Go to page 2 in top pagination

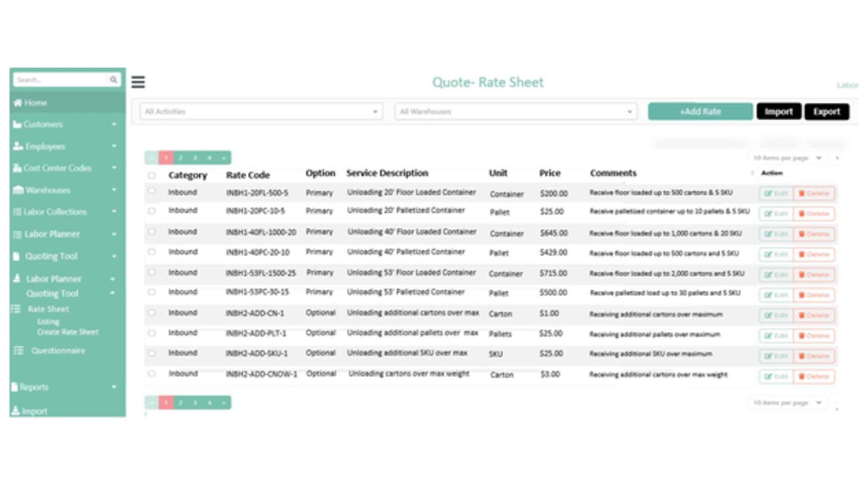pos(180,158)
